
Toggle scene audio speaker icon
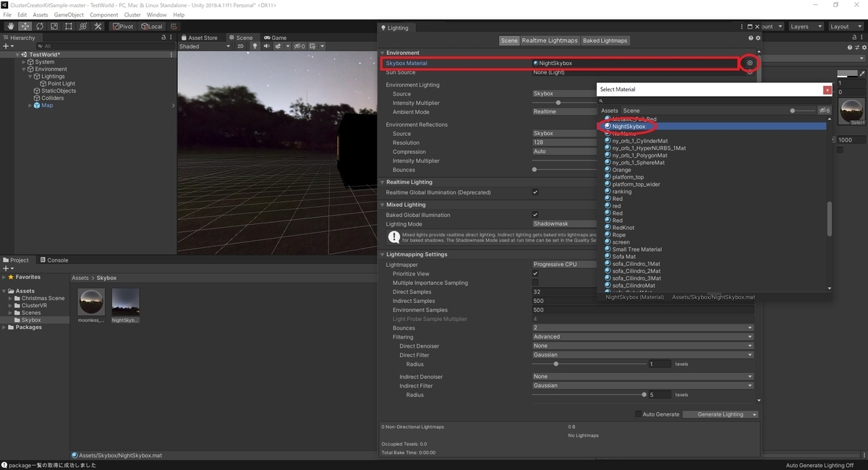tap(266, 46)
